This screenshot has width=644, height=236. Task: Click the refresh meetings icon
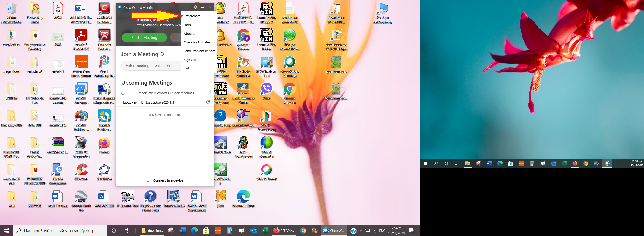(x=208, y=102)
